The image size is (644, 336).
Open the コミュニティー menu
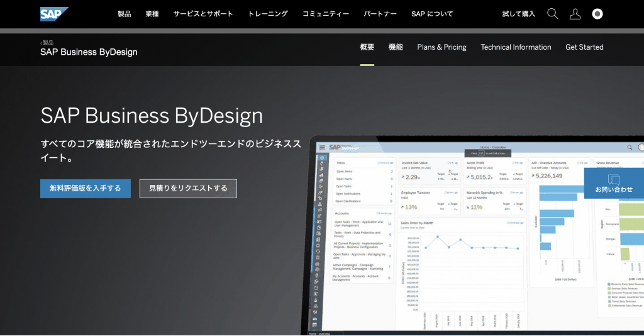point(326,14)
